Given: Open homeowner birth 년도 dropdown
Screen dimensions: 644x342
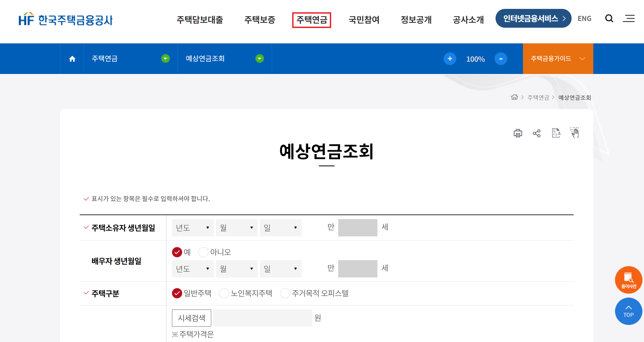Looking at the screenshot, I should (193, 228).
